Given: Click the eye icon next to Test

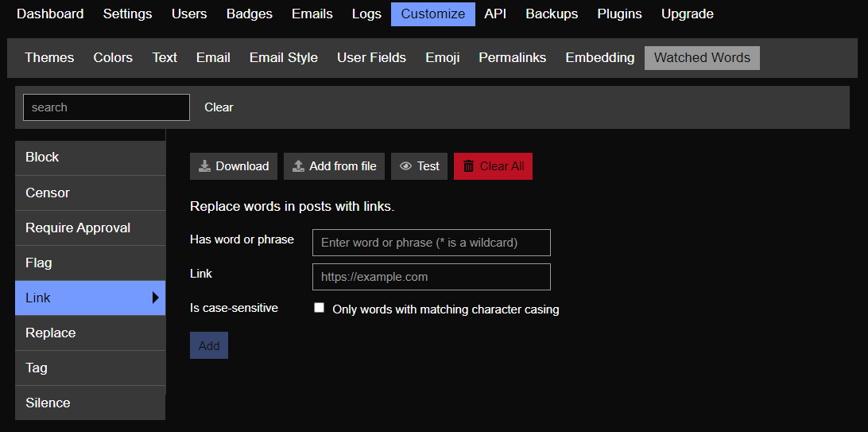Looking at the screenshot, I should (x=405, y=166).
